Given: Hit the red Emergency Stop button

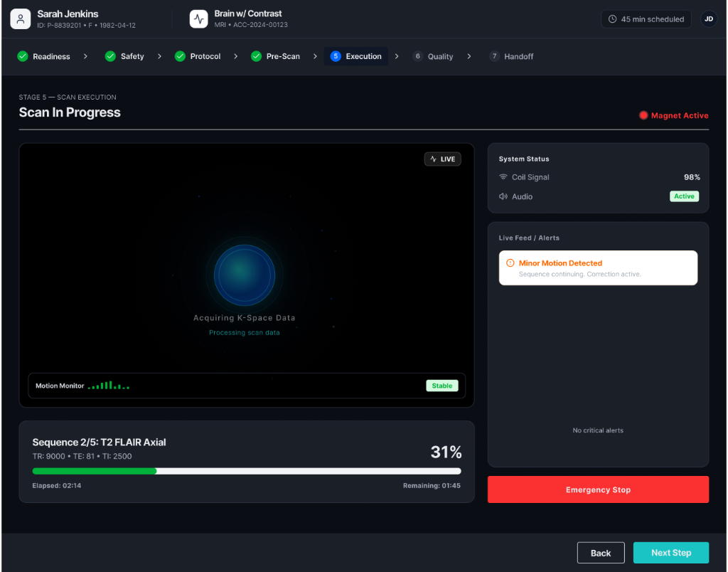Looking at the screenshot, I should [x=598, y=489].
